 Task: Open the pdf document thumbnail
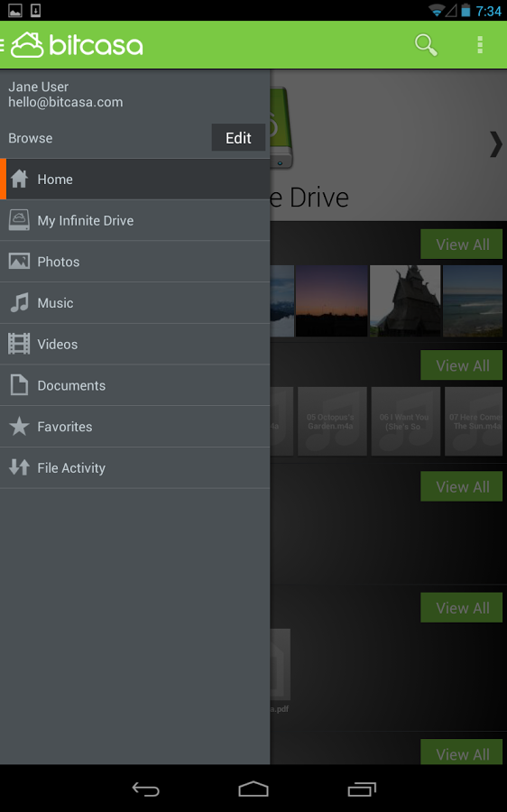coord(281,664)
